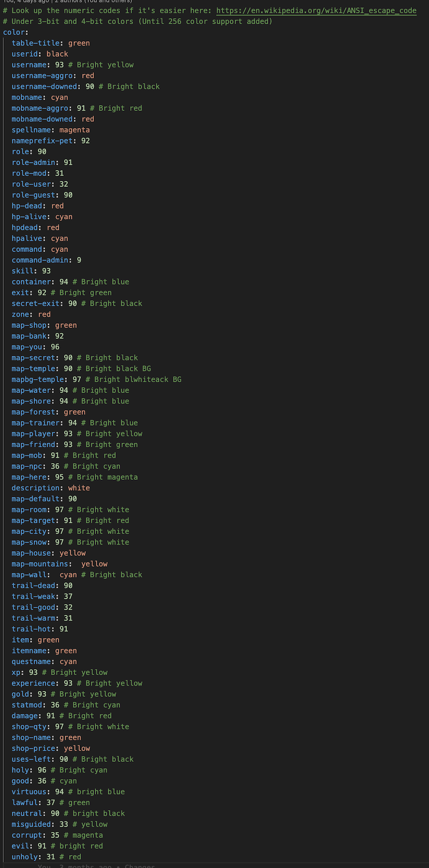
Task: Click the 'uses-left' key
Action: 31,759
